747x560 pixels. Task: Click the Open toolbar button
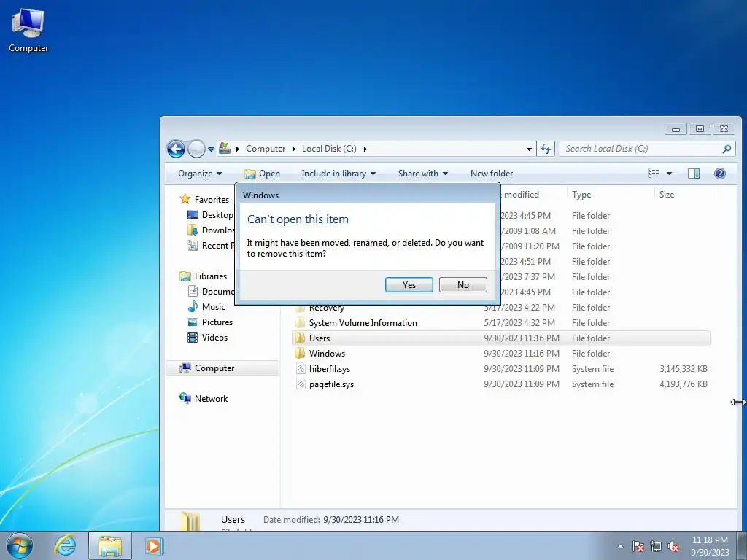point(262,174)
